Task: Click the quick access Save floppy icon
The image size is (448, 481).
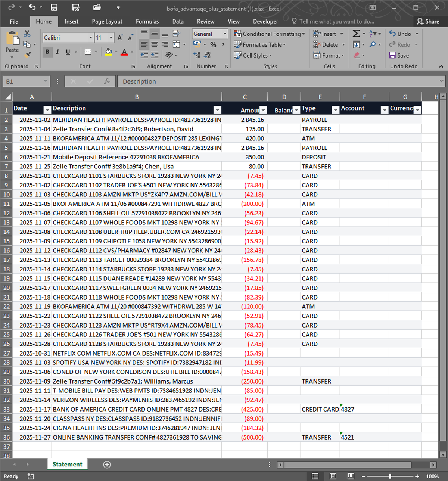Action: point(54,7)
